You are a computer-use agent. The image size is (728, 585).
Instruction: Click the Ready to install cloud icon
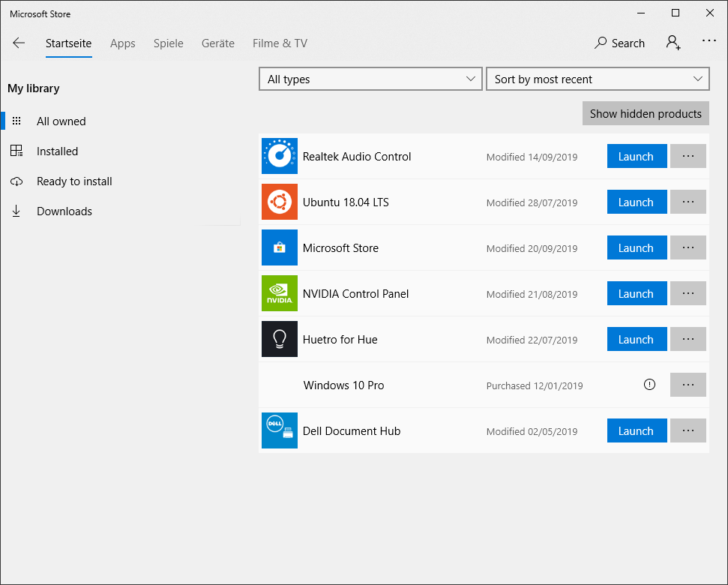coord(16,181)
